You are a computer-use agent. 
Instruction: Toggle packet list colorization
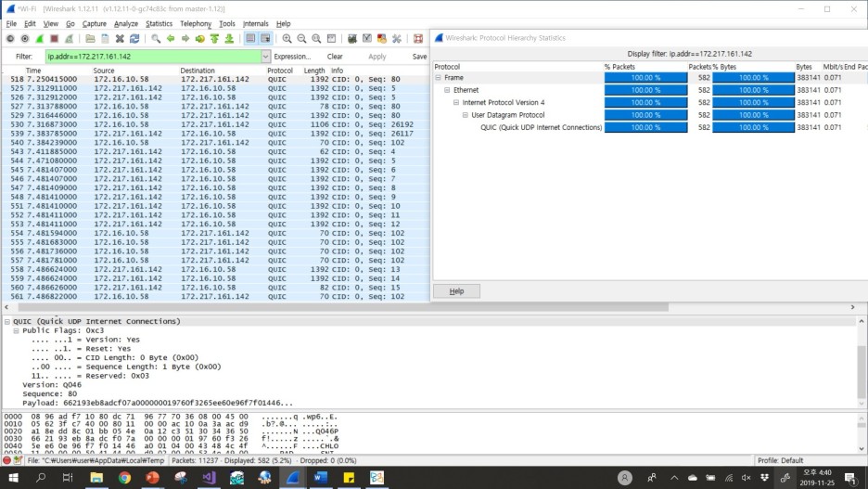tap(250, 38)
